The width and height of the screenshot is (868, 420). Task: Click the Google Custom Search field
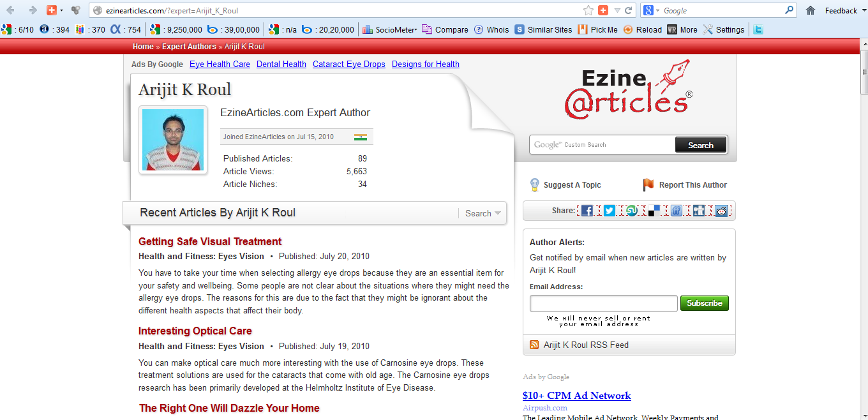[602, 145]
